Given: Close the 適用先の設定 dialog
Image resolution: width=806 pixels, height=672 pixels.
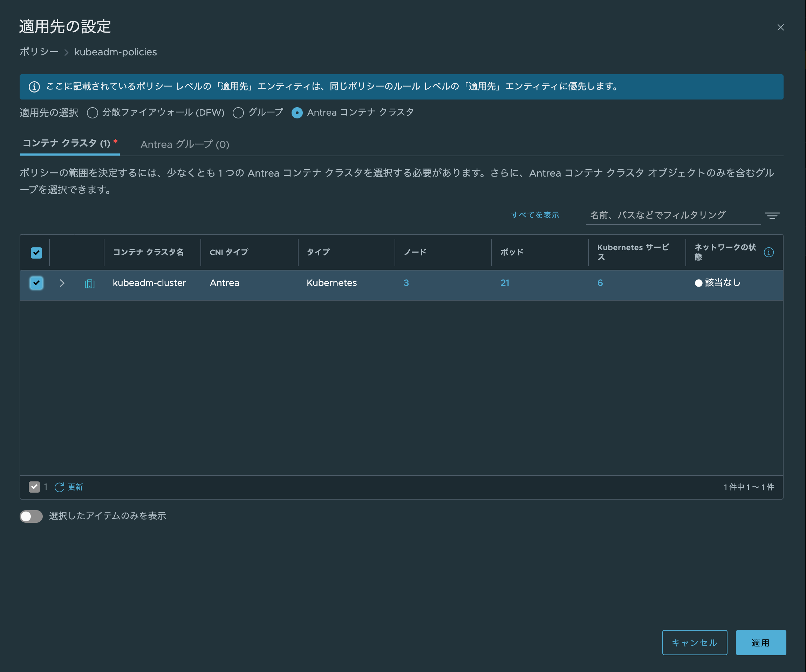Looking at the screenshot, I should [x=780, y=27].
